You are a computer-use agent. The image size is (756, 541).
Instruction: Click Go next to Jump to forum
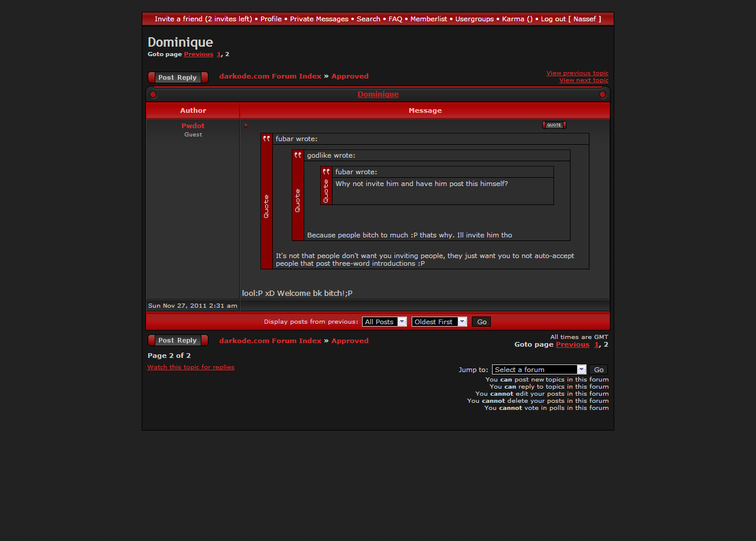(598, 370)
